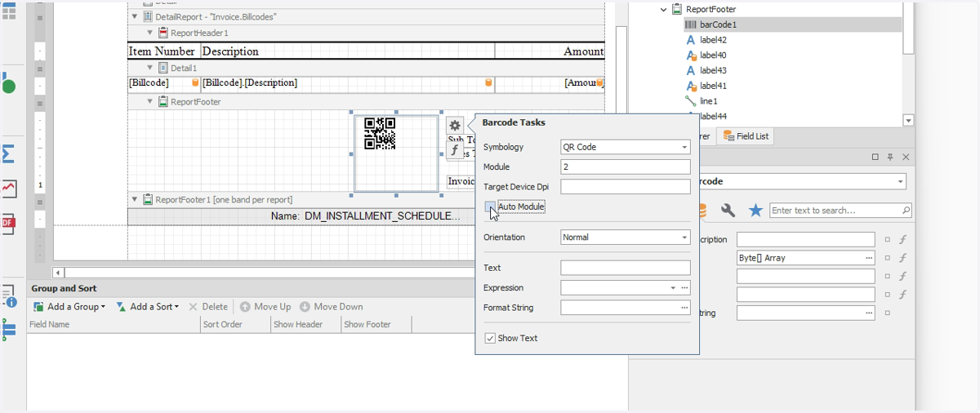
Task: Select the sigma summary tool in toolbox
Action: coord(9,153)
